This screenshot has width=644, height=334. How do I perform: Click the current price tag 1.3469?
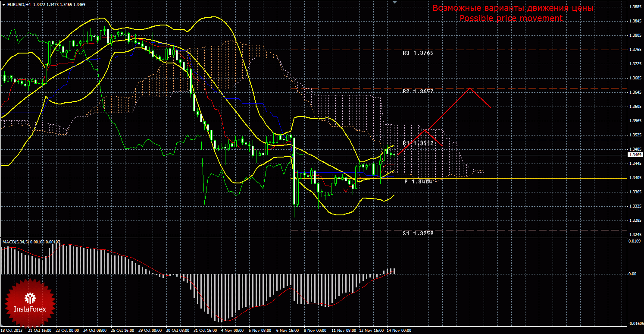[x=635, y=154]
